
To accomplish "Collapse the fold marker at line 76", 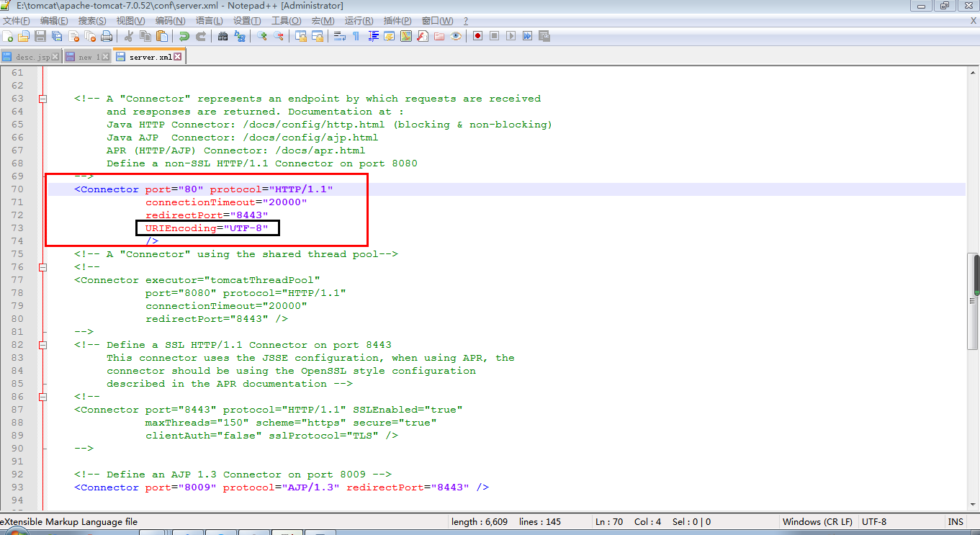I will [42, 267].
